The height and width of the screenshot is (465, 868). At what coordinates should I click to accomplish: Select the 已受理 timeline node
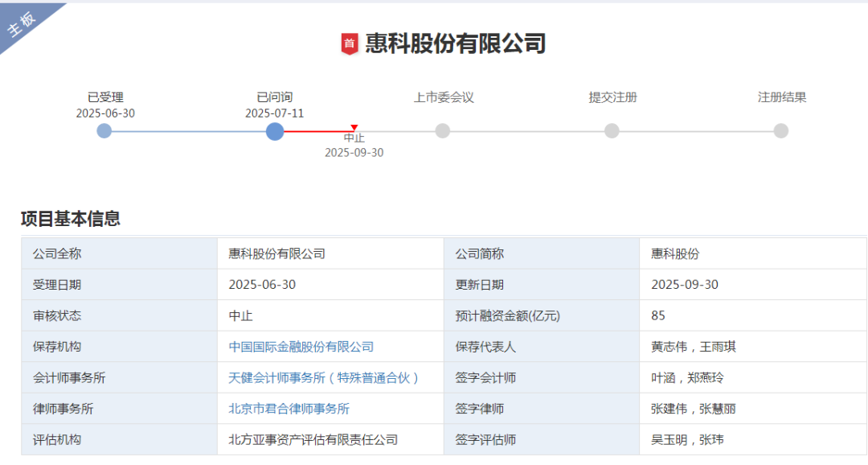tap(104, 131)
